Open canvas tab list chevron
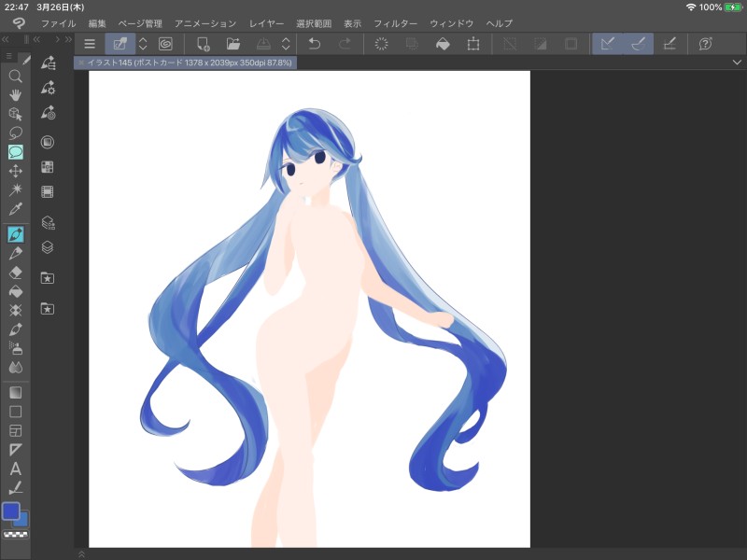747x560 pixels. 737,63
